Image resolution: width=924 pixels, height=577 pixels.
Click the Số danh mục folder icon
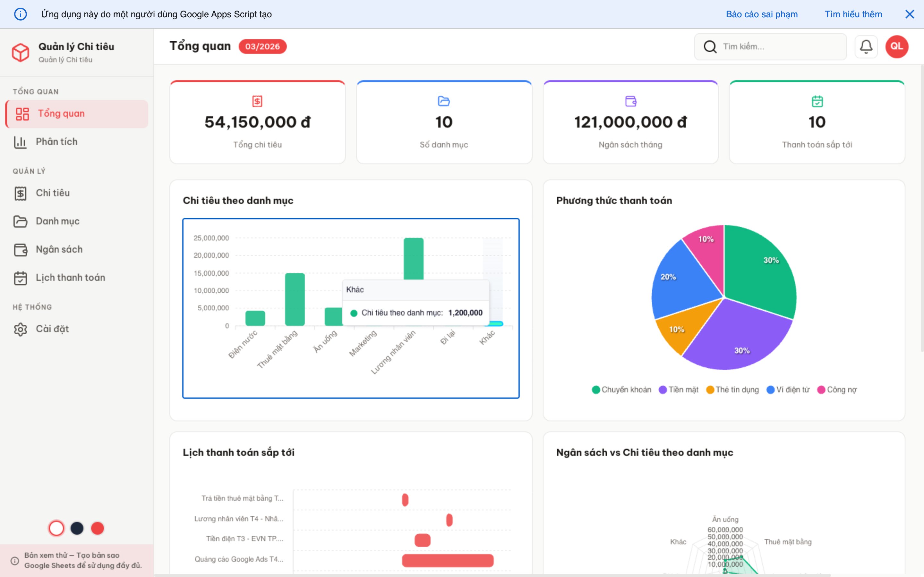tap(444, 101)
